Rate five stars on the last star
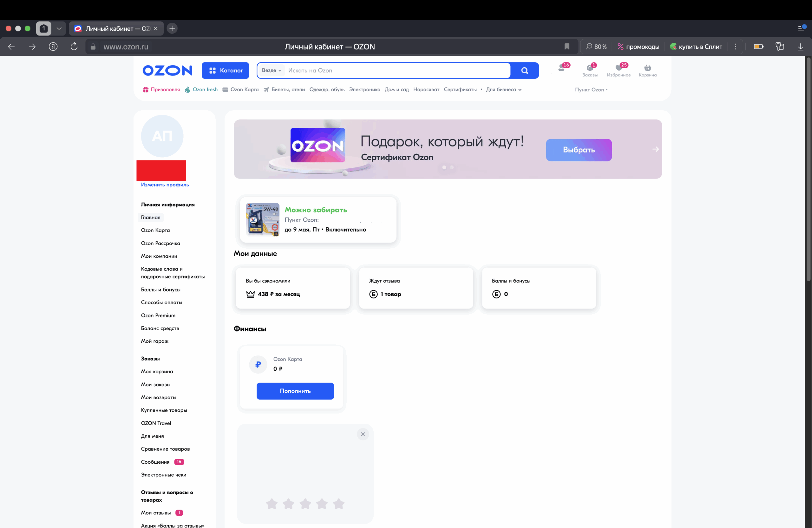Viewport: 812px width, 528px height. tap(338, 504)
